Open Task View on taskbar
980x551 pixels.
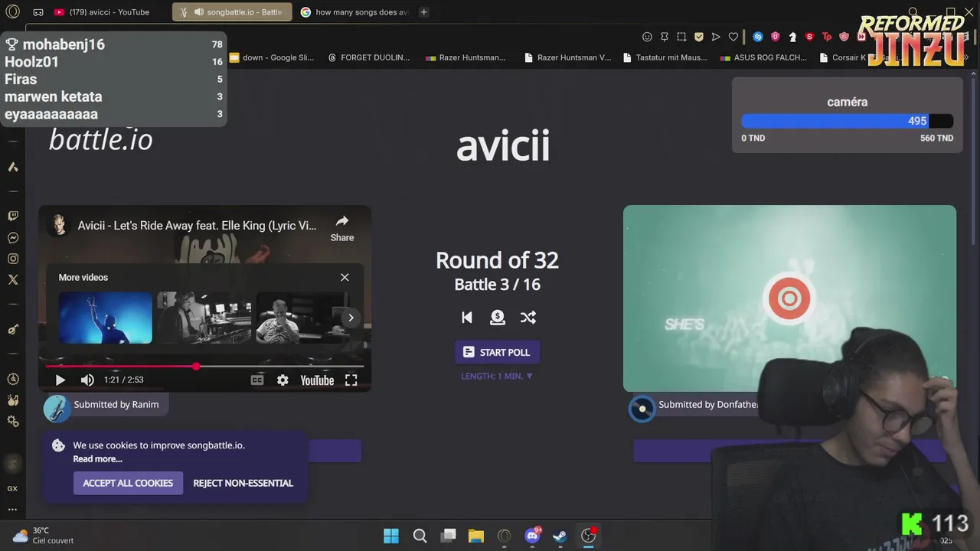[449, 536]
